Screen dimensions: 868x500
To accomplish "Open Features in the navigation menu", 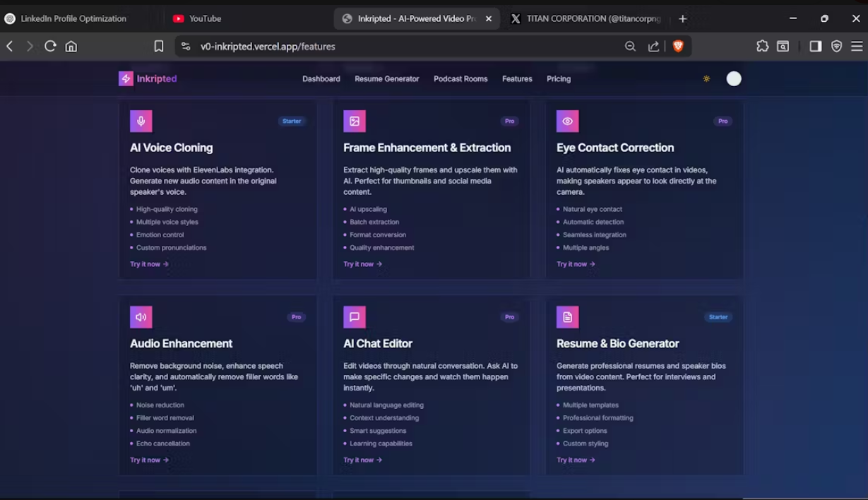I will [517, 79].
